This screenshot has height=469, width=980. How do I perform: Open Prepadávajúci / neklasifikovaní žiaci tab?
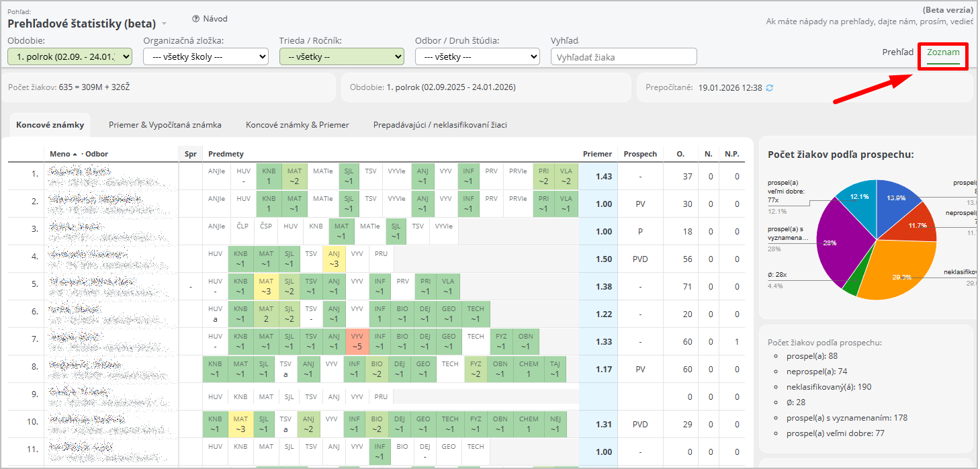[x=440, y=125]
